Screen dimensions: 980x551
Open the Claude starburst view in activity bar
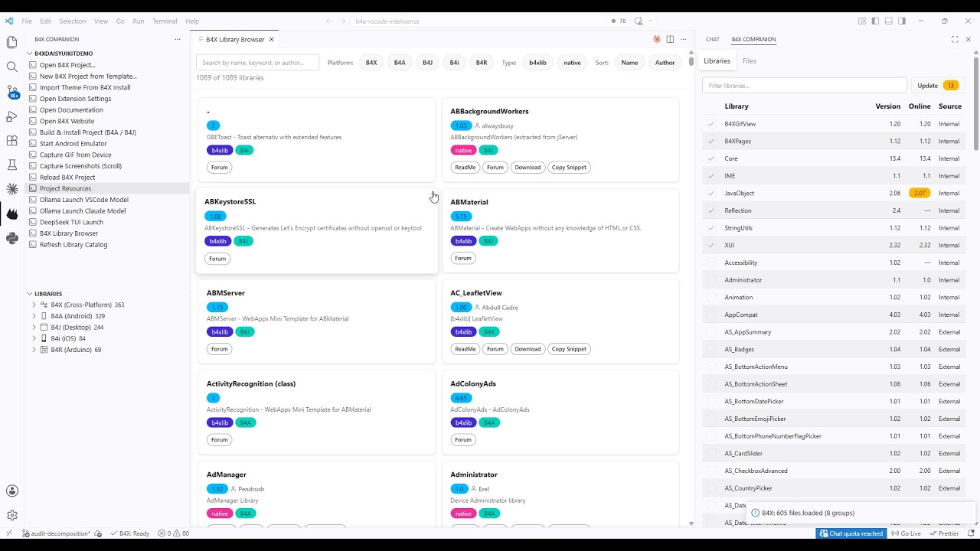tap(11, 189)
